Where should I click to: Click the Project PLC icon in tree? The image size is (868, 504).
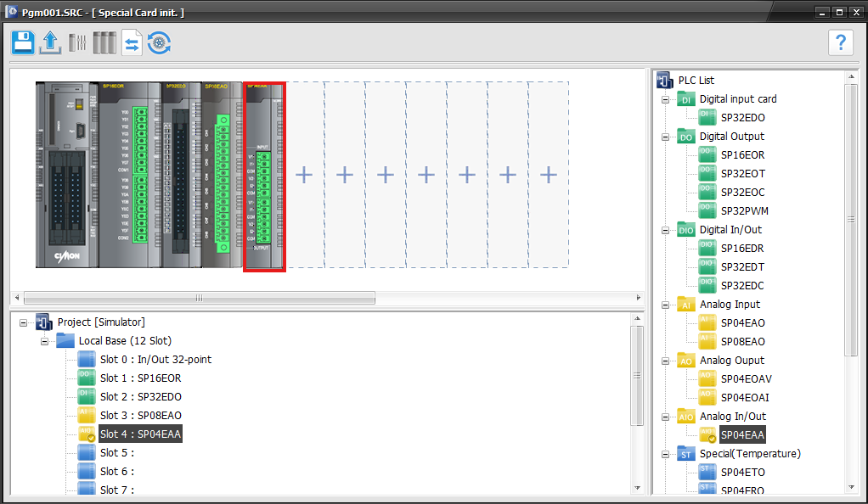click(44, 322)
